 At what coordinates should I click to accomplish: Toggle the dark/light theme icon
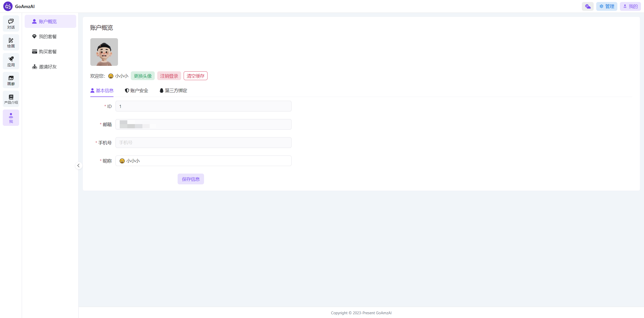coord(588,6)
